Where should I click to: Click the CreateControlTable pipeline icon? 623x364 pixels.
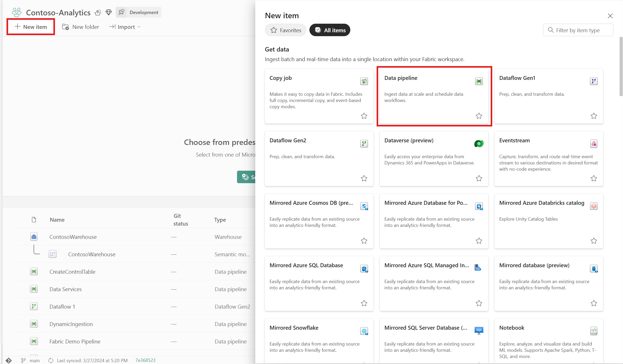point(34,271)
